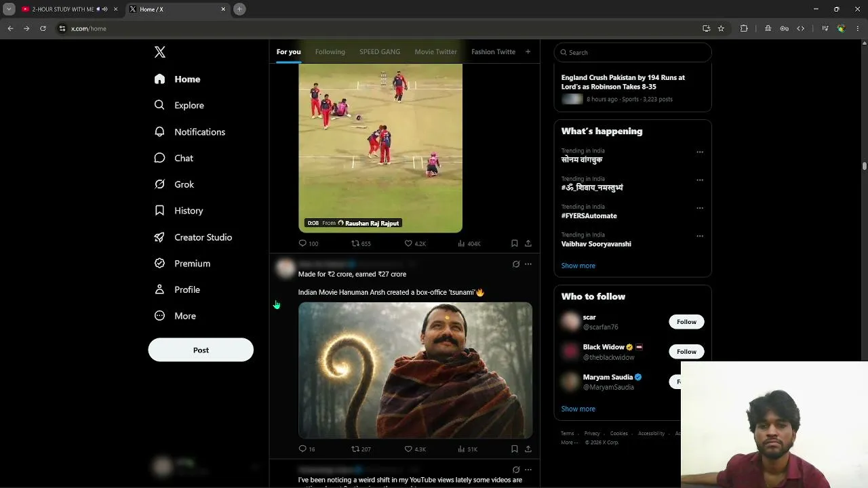
Task: Open Creator Studio from the sidebar
Action: pyautogui.click(x=193, y=237)
